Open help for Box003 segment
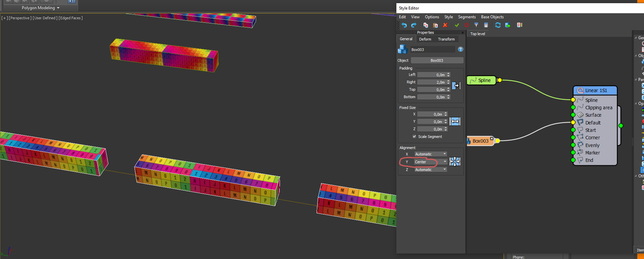Viewport: 644px width, 259px height. click(460, 49)
